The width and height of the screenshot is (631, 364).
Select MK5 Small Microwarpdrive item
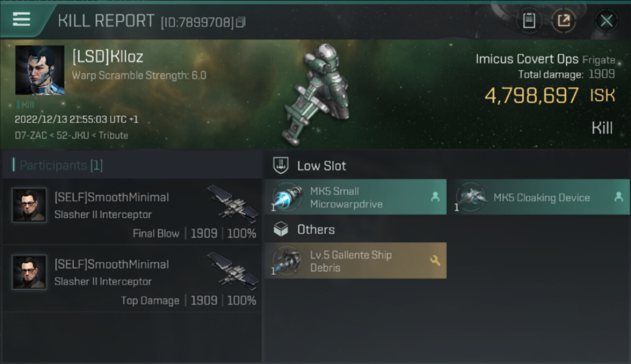pyautogui.click(x=355, y=197)
